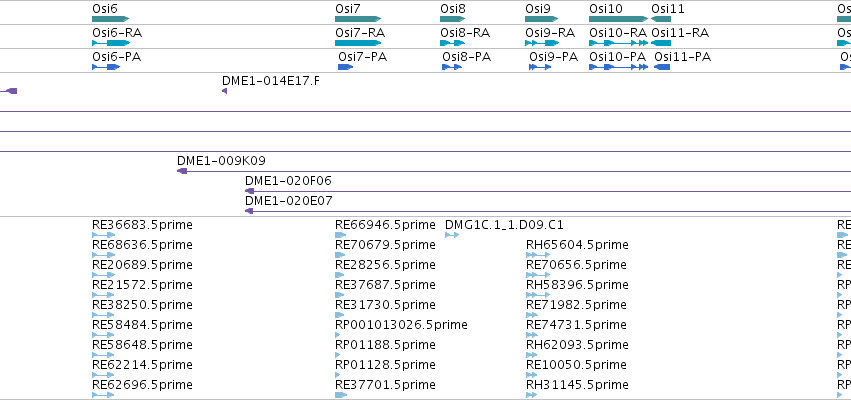This screenshot has height=400, width=851.
Task: Click the Osi8-PA protein feature
Action: point(452,67)
